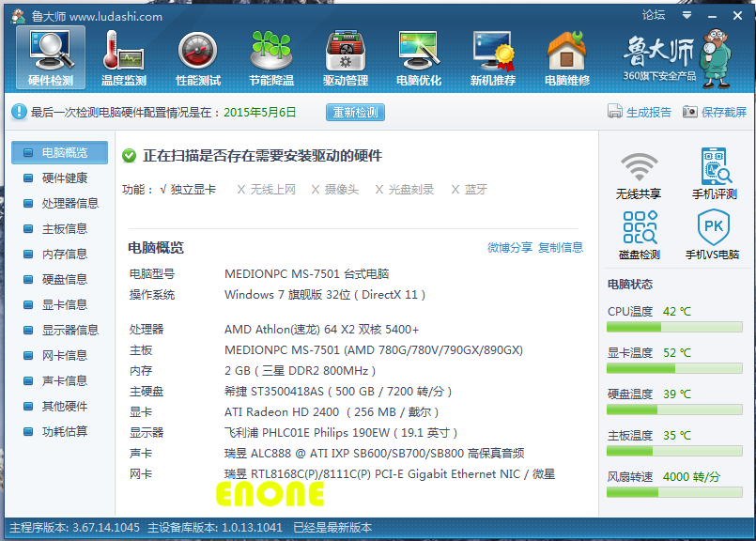Click the 光盘刻录 feature indicator
Image resolution: width=756 pixels, height=541 pixels.
coord(405,190)
